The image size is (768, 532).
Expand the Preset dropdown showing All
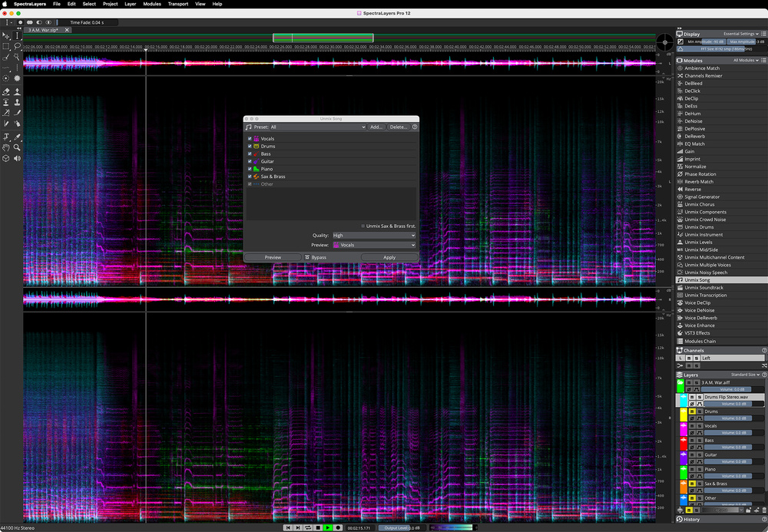click(x=316, y=127)
